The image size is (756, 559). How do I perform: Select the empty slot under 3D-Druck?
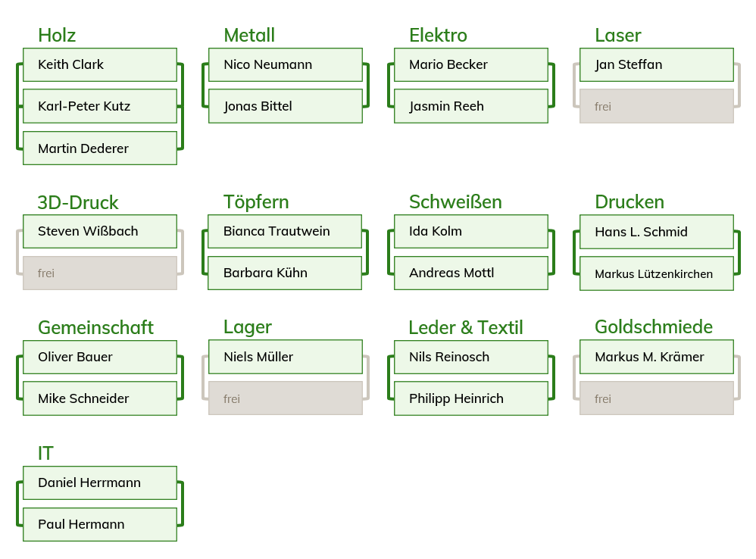click(100, 273)
